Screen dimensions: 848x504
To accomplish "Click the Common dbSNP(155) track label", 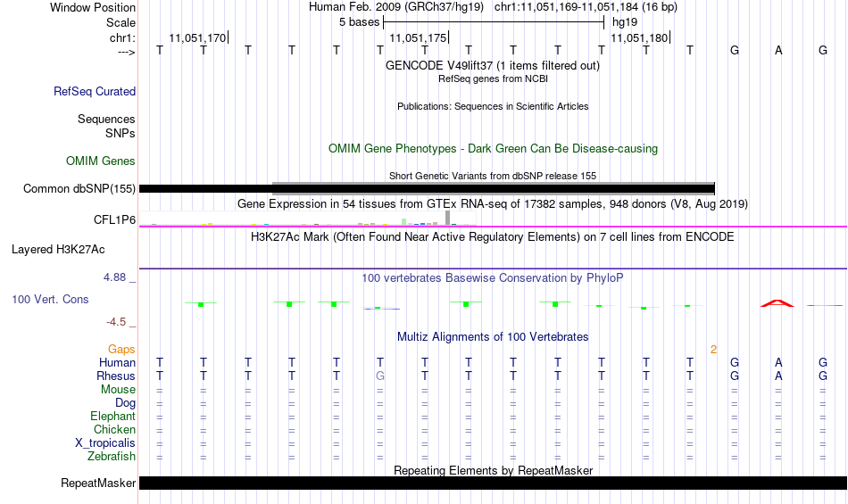I will [79, 188].
